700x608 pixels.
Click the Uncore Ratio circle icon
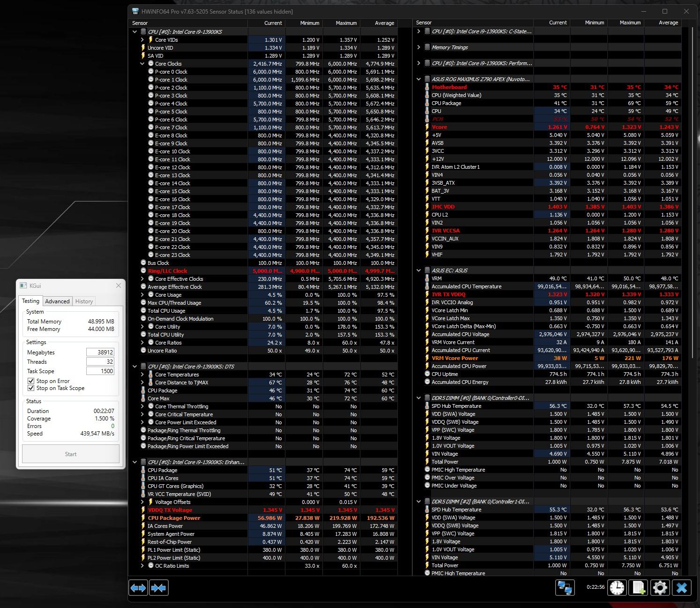pyautogui.click(x=143, y=351)
